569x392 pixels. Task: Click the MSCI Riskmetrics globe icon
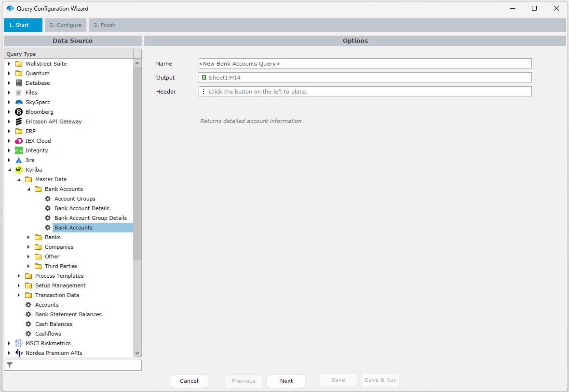point(19,343)
